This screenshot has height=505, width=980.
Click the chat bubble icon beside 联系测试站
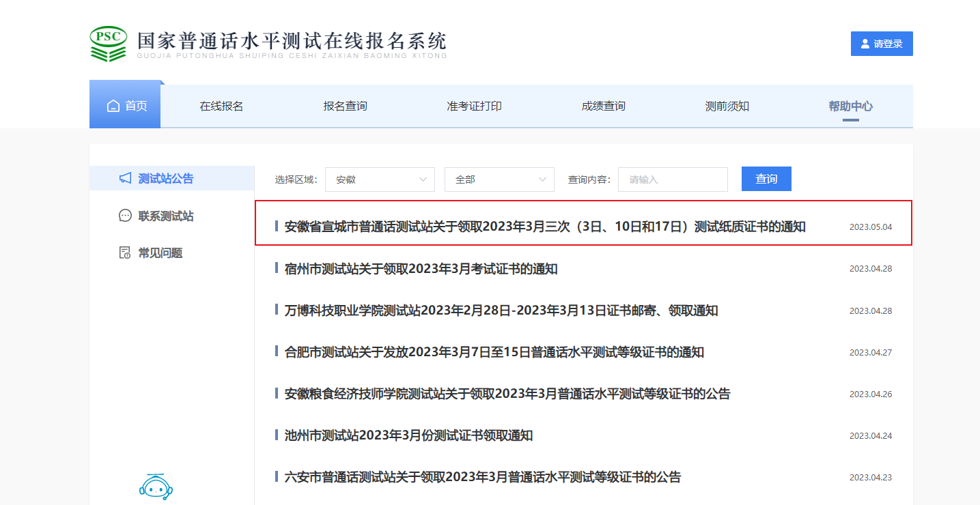click(125, 216)
